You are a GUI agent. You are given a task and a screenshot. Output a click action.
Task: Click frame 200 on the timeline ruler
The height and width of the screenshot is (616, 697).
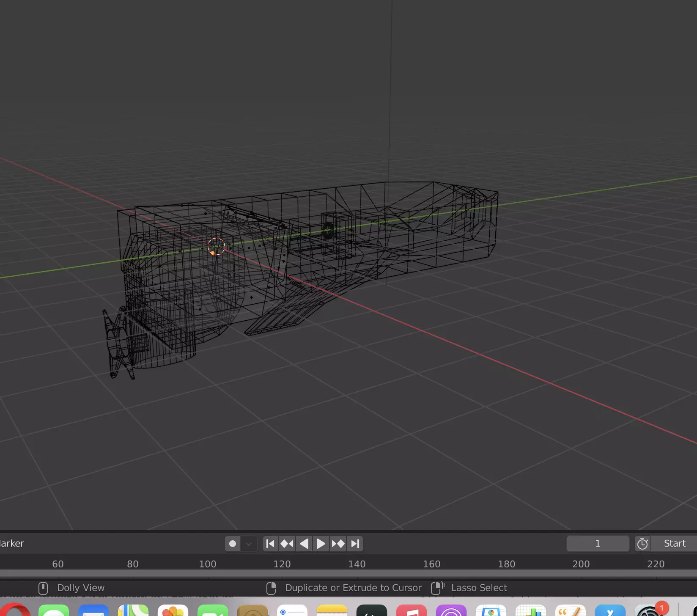(581, 564)
